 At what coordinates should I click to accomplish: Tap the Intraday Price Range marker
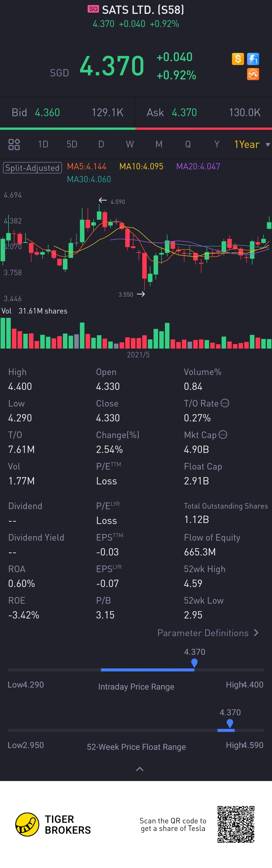(x=194, y=663)
